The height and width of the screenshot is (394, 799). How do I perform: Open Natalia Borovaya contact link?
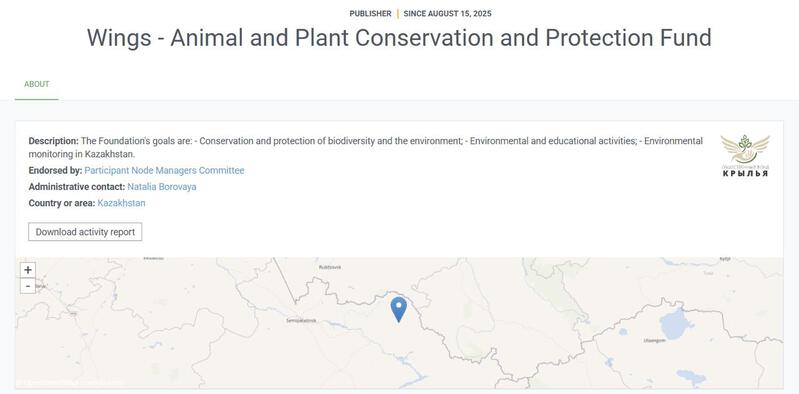[162, 187]
